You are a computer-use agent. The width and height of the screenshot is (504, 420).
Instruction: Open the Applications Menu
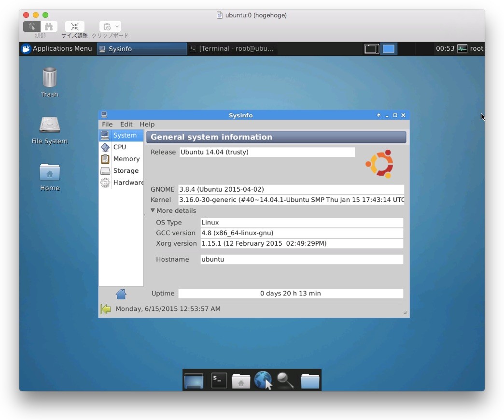point(57,49)
